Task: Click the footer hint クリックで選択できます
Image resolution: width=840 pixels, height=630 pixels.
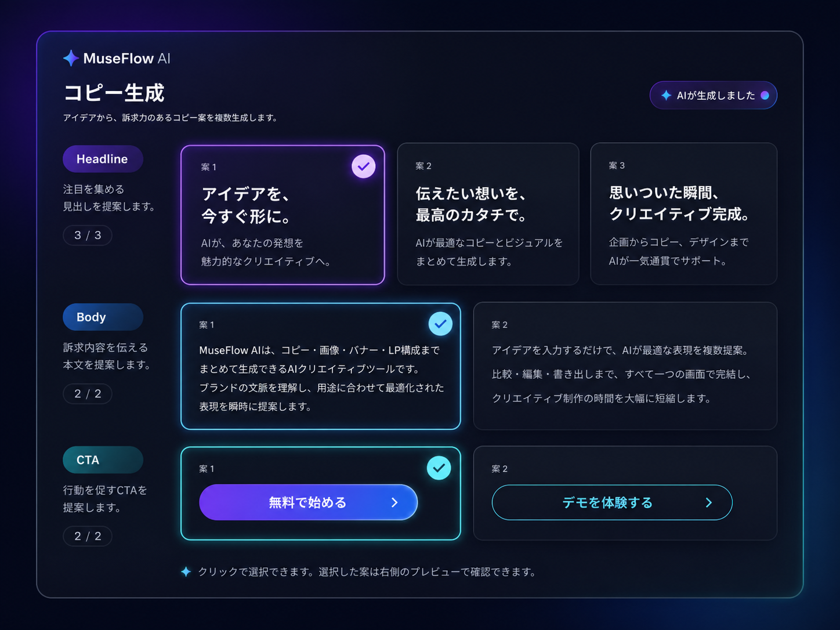Action: (367, 572)
